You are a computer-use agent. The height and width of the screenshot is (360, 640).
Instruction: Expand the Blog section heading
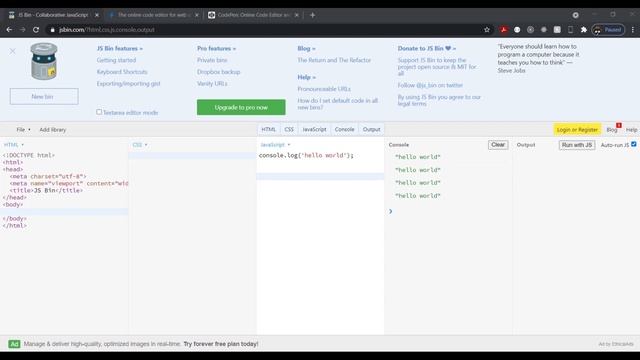[x=306, y=49]
